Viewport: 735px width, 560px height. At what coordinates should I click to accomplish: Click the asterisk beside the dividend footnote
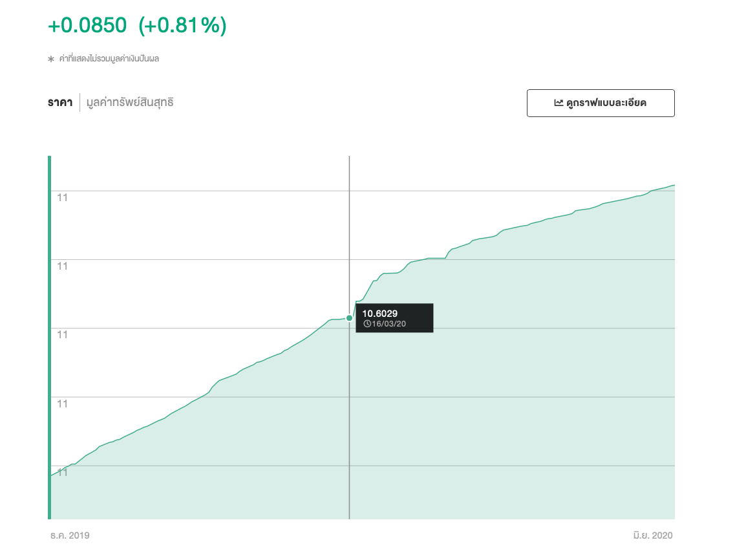click(x=51, y=59)
